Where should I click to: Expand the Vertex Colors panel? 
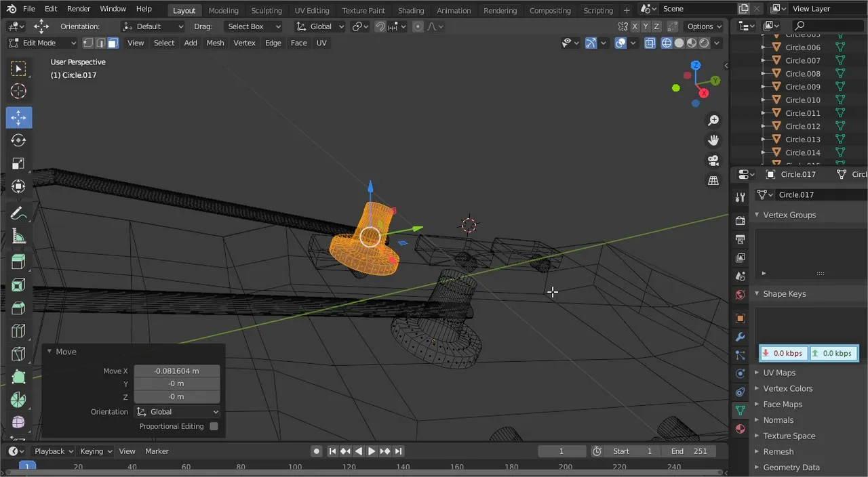[x=787, y=388]
